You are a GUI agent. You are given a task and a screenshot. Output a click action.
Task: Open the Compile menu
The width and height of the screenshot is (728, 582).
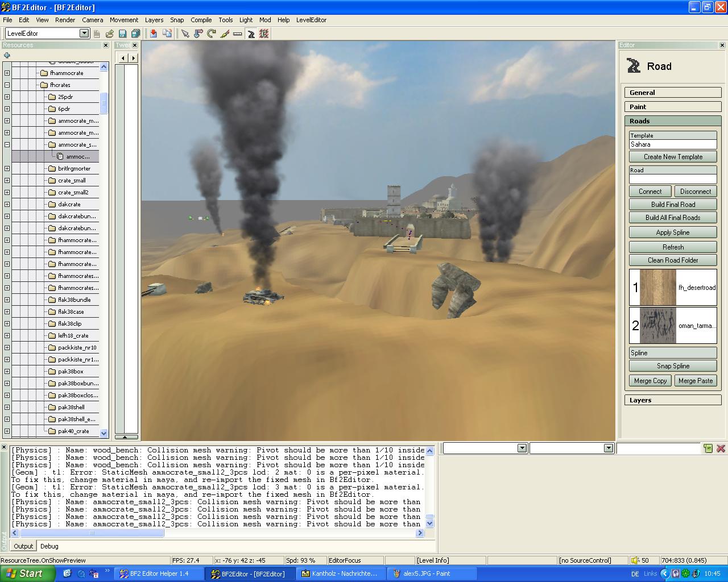[x=201, y=20]
